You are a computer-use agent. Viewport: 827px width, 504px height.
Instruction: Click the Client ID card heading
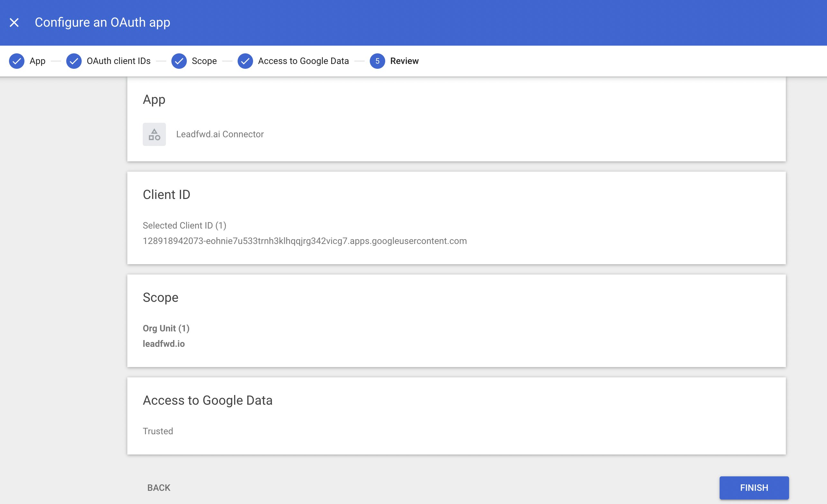click(167, 194)
